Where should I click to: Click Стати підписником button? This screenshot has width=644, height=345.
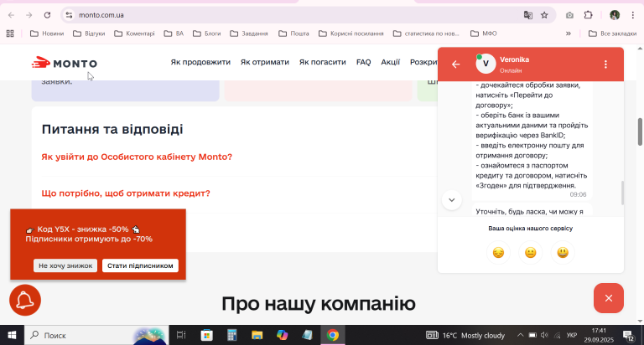(x=140, y=265)
